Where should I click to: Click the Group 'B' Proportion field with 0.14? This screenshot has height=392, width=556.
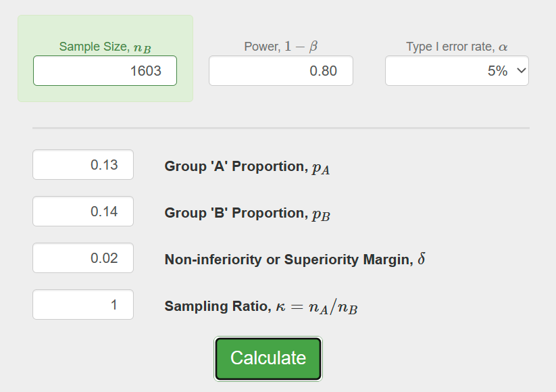coord(83,212)
